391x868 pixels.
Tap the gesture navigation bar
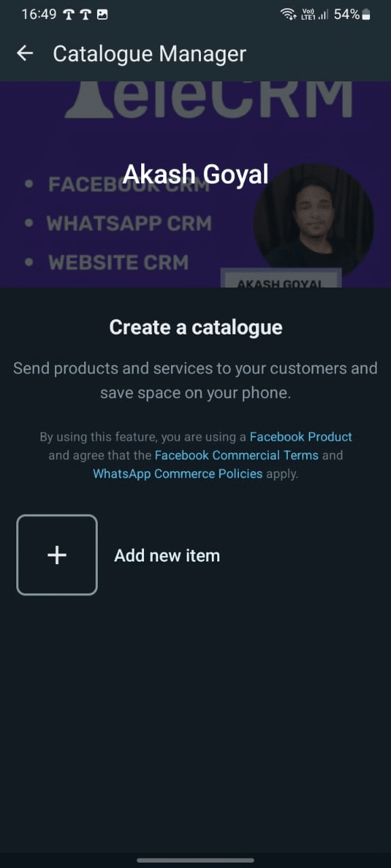[x=195, y=860]
